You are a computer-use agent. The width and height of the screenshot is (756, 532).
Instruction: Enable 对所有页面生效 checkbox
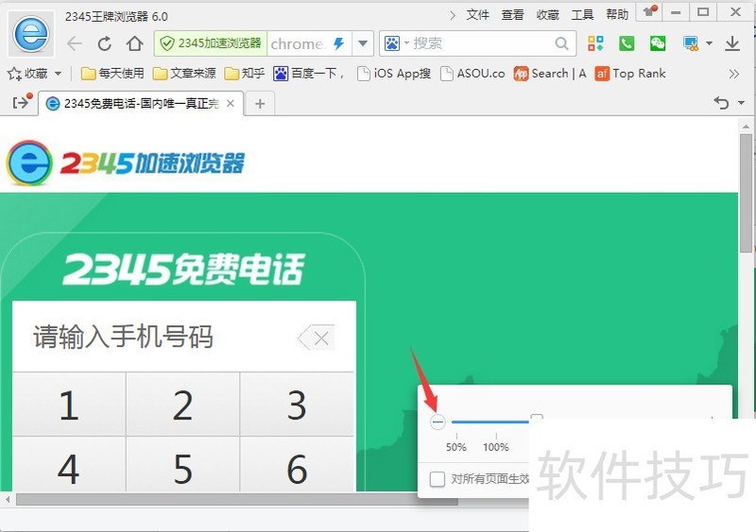(x=438, y=479)
